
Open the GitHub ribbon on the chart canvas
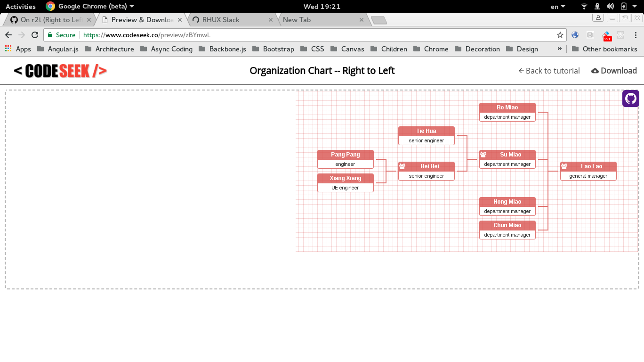coord(630,99)
